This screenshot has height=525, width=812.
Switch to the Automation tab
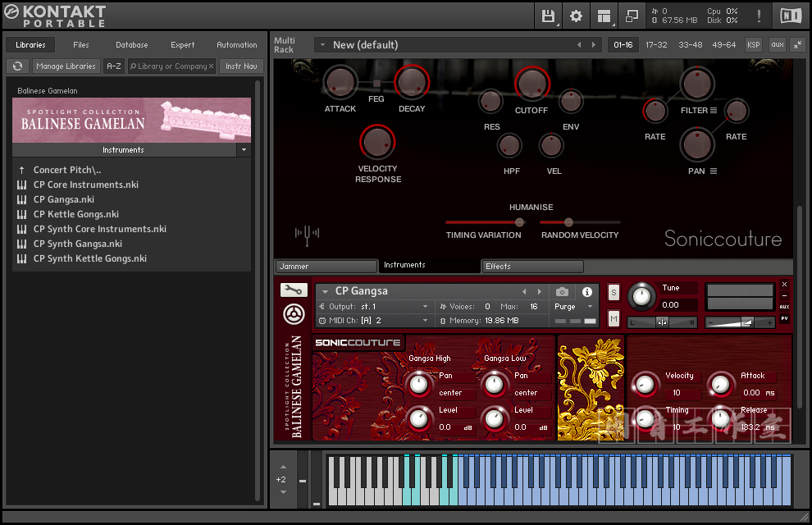pyautogui.click(x=237, y=45)
